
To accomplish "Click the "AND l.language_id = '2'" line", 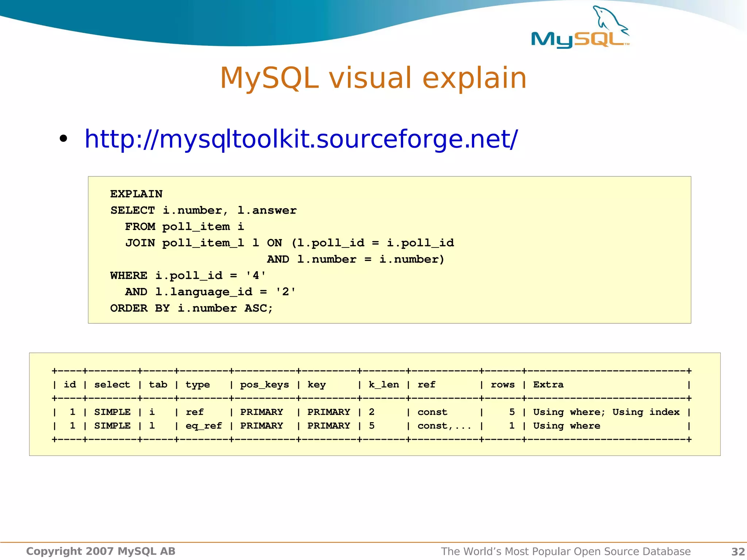I will 210,292.
